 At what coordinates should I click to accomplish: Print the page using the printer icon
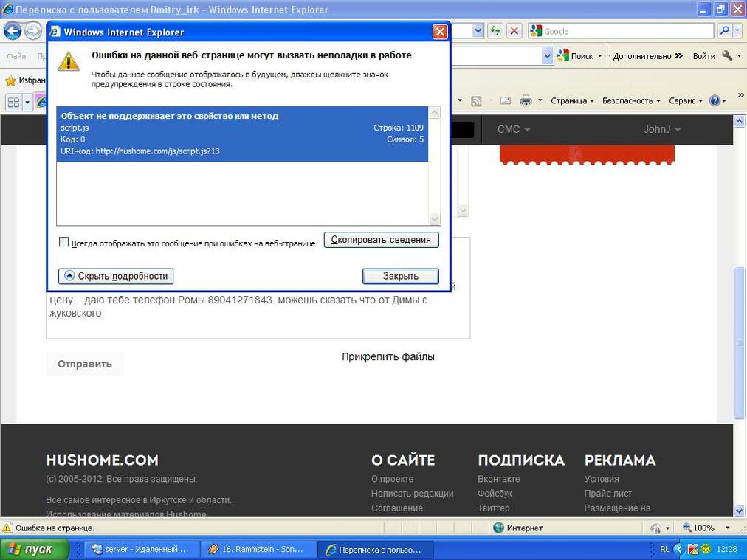(526, 101)
